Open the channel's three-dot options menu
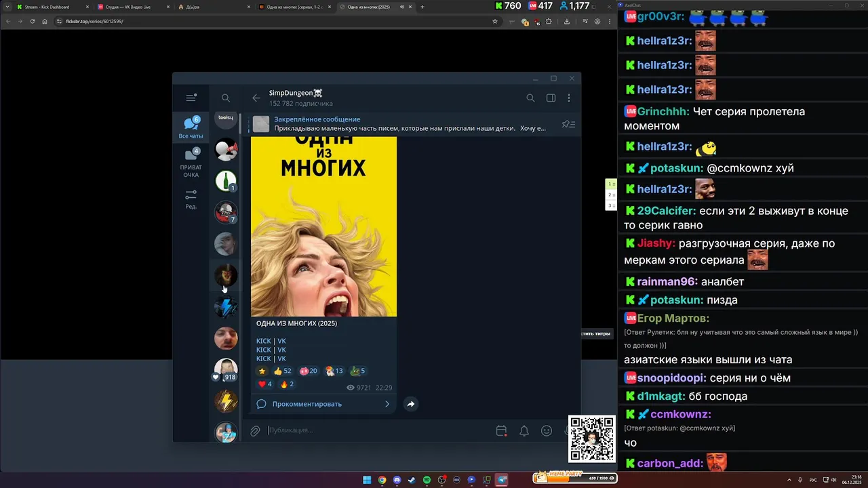 click(569, 98)
